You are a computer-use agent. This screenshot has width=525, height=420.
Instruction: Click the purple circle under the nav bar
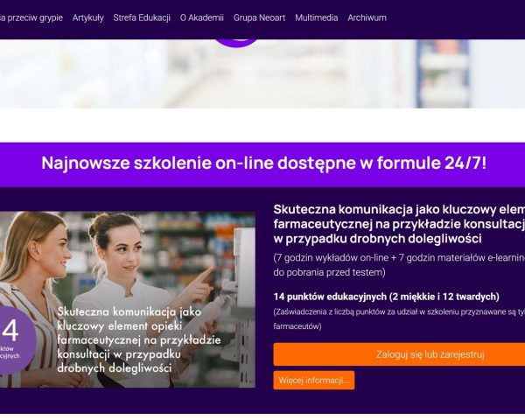coord(236,43)
